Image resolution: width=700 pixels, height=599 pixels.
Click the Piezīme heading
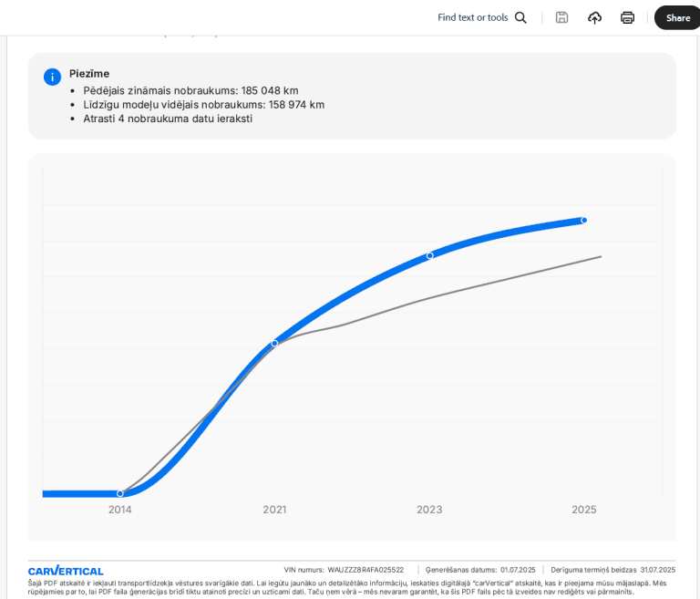tap(89, 74)
